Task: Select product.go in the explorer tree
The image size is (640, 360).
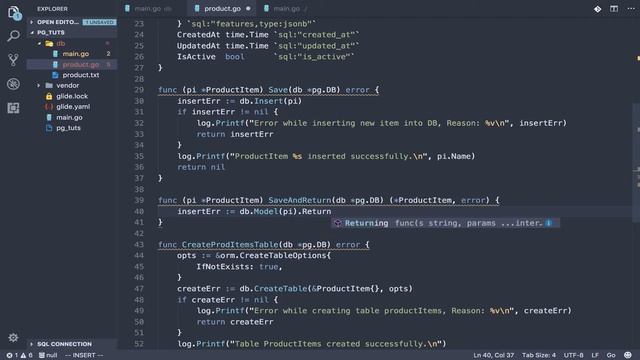Action: tap(81, 64)
